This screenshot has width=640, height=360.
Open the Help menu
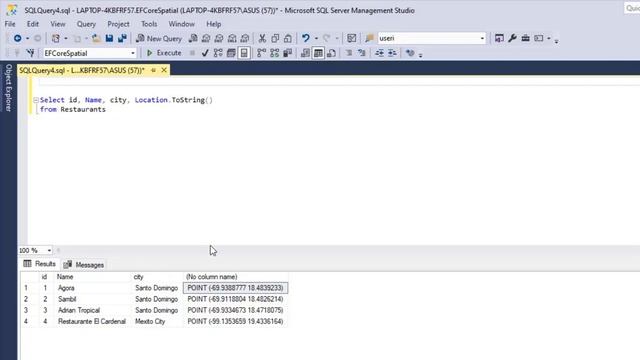(213, 24)
